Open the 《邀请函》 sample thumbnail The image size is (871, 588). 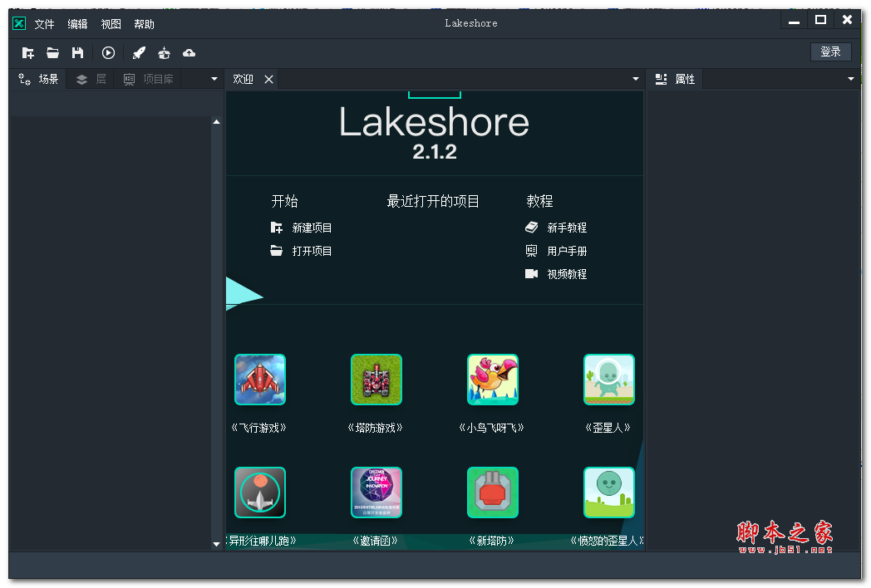[x=376, y=492]
